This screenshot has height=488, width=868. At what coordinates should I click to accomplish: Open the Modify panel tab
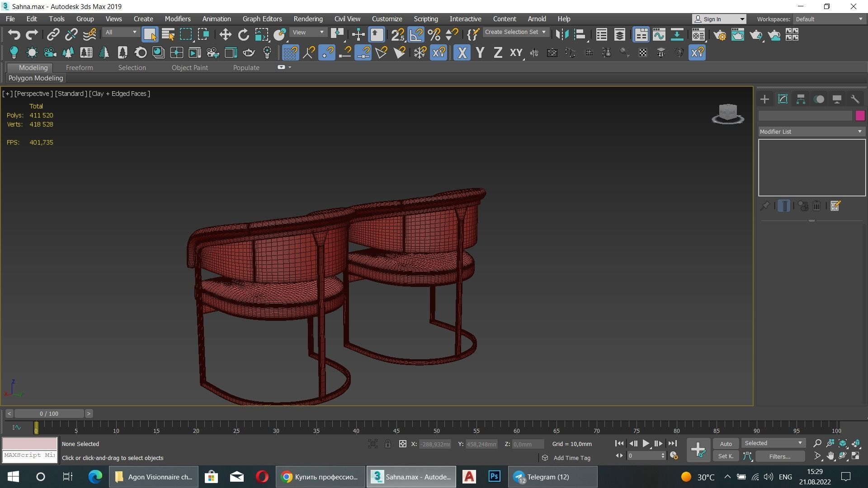pos(783,99)
